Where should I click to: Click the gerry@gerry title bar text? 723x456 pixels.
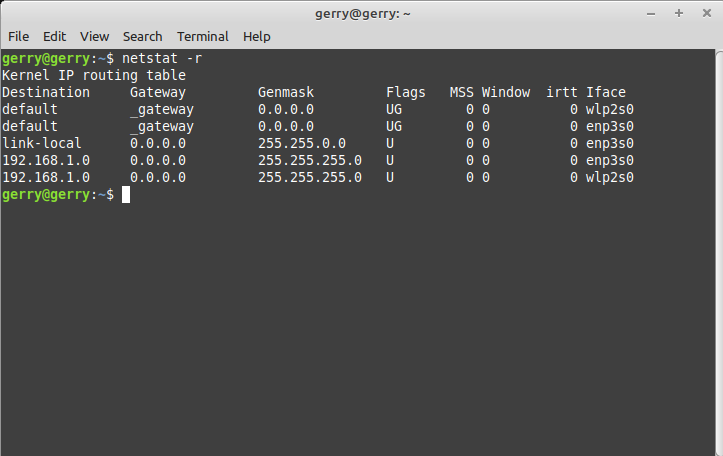point(361,13)
